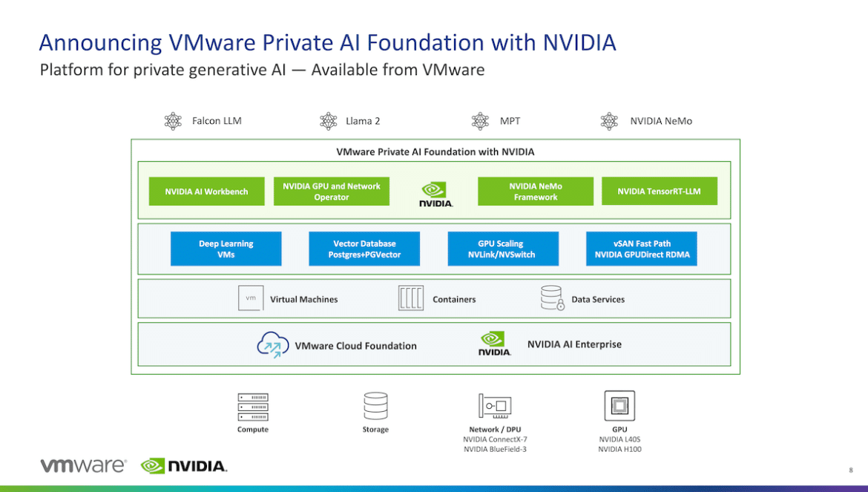
Task: Click the Containers label
Action: coord(454,299)
